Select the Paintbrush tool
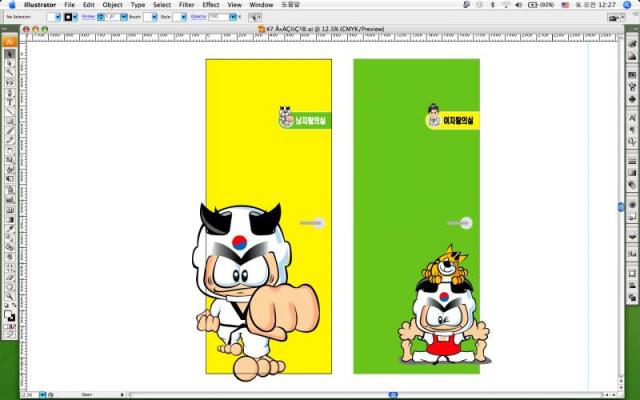 [x=10, y=131]
